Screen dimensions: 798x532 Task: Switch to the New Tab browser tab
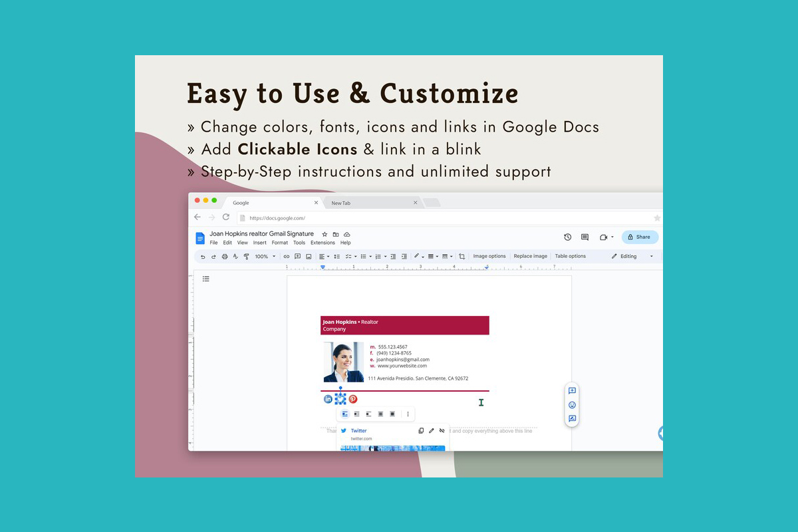tap(372, 203)
